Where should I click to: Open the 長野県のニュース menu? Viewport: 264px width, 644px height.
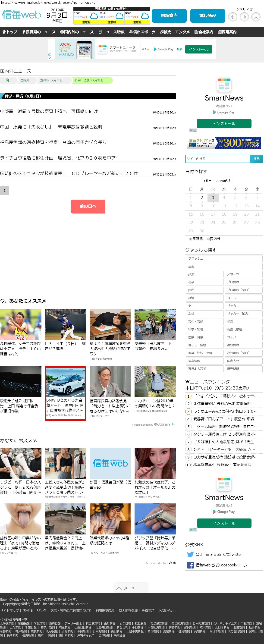pos(39,32)
